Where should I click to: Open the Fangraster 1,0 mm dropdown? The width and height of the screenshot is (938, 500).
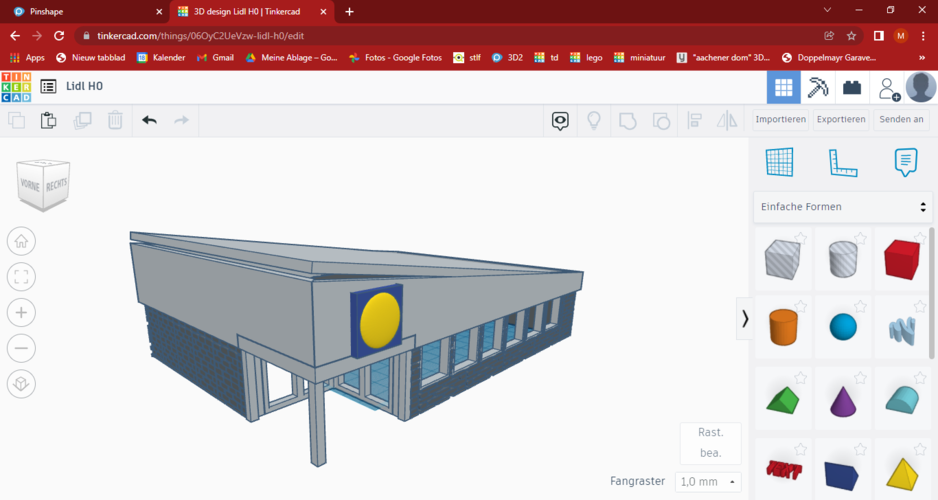click(x=708, y=481)
